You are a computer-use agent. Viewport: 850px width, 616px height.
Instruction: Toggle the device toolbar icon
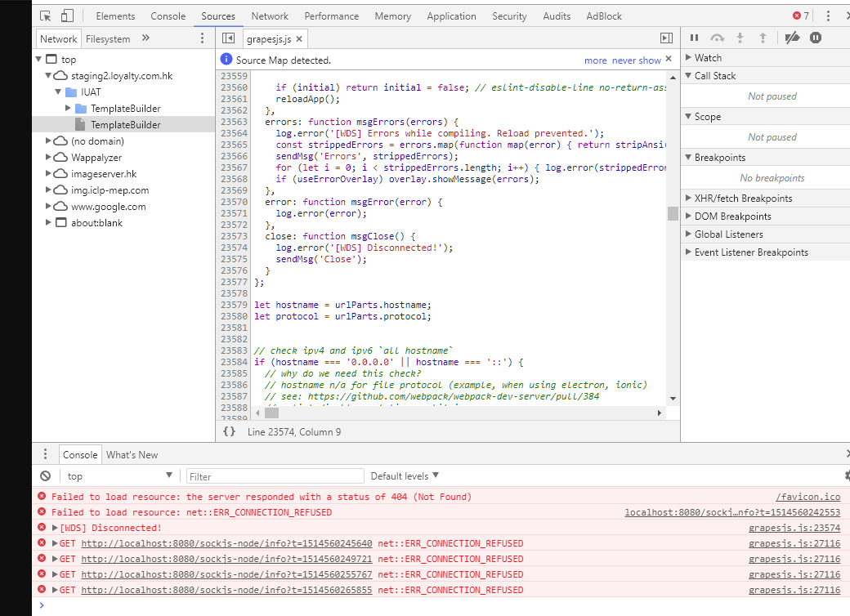[x=67, y=16]
